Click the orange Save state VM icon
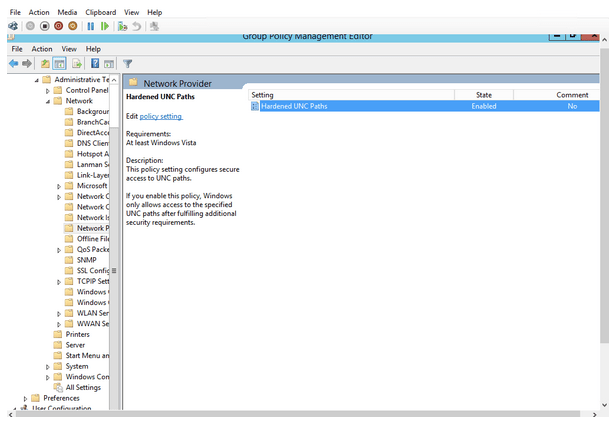This screenshot has height=421, width=613. point(73,26)
